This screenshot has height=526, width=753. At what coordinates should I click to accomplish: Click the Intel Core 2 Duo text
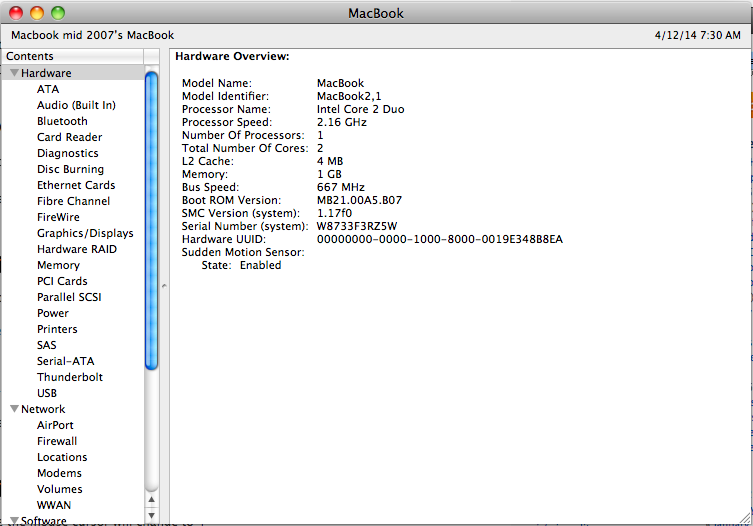[x=360, y=109]
